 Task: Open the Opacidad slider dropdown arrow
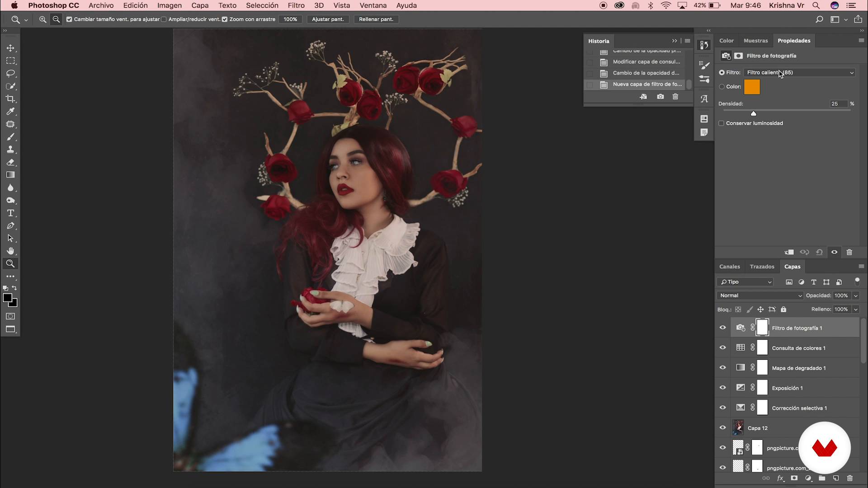856,296
